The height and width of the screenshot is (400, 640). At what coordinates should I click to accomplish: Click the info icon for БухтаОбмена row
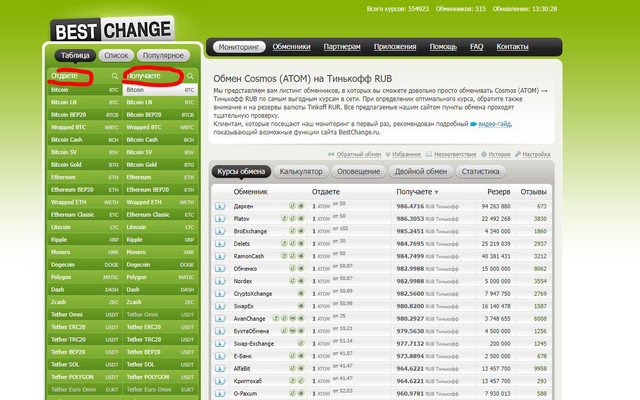point(220,331)
